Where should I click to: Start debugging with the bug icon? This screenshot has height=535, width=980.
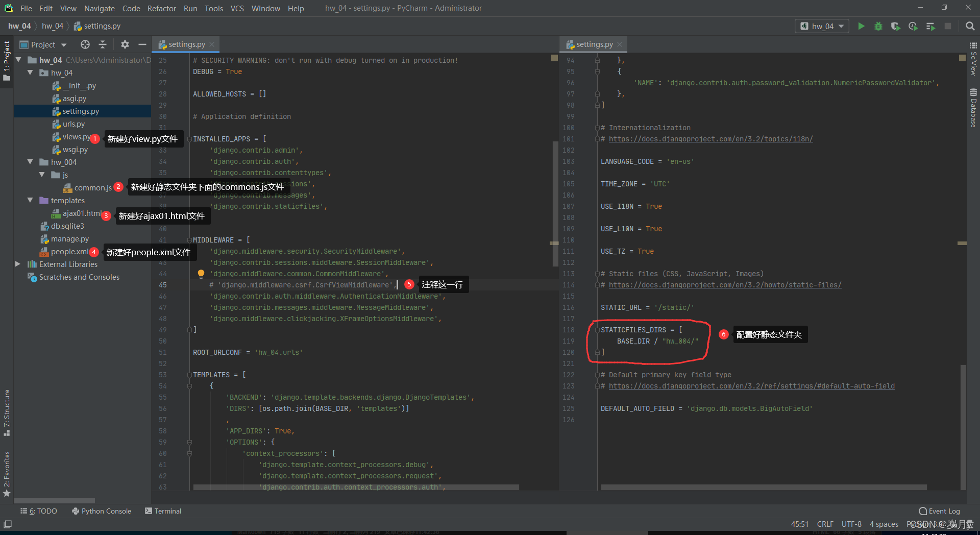click(878, 26)
